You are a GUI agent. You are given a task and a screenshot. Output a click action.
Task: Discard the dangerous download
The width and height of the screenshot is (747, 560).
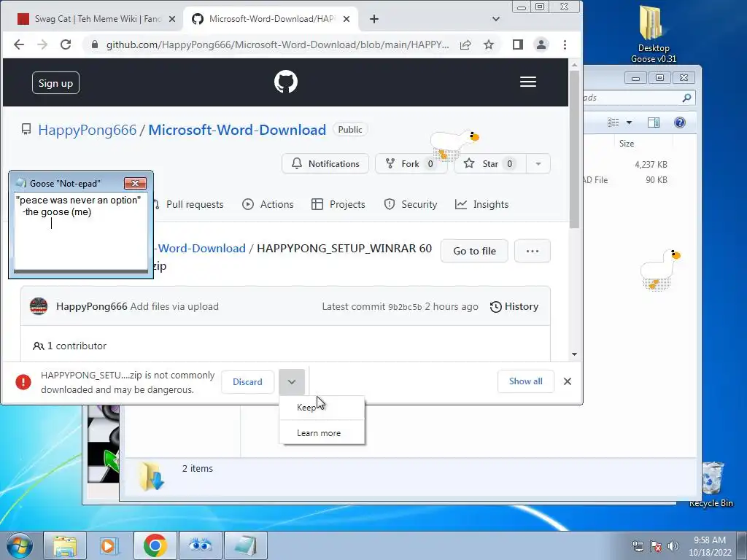pos(247,382)
